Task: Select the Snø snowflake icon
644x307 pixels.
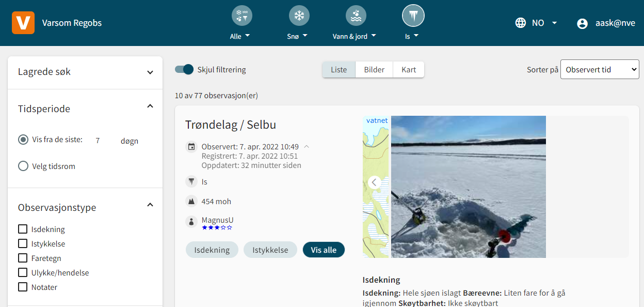Action: pos(299,15)
